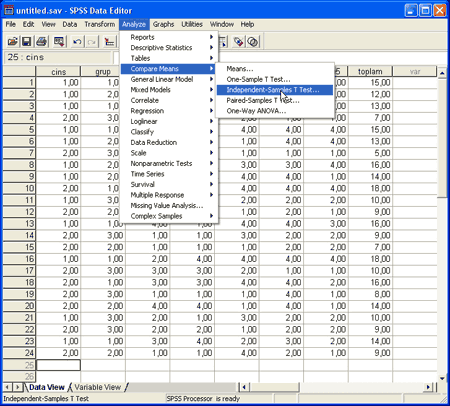
Task: Expand the Survival submenu
Action: point(169,185)
